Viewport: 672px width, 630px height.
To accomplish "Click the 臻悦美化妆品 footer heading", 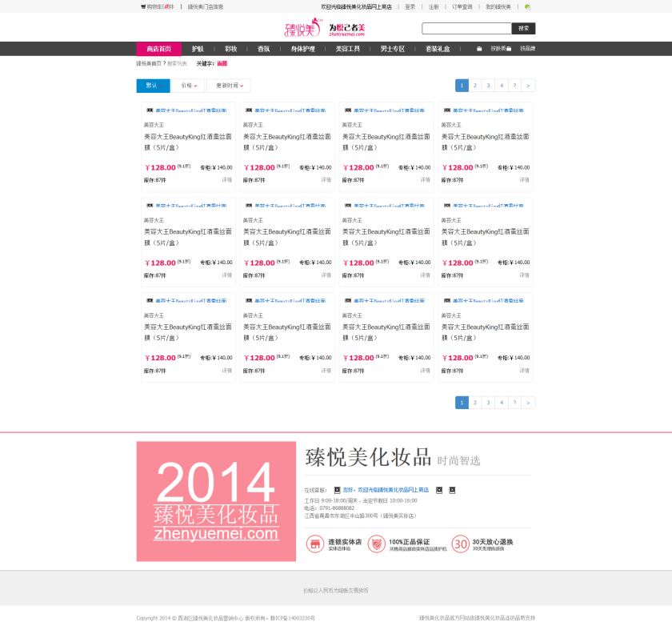I will [x=368, y=457].
